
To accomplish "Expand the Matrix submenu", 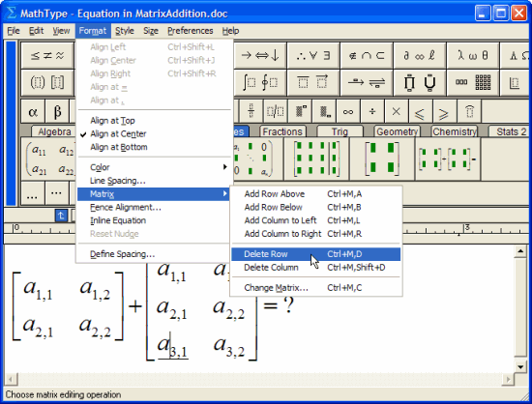I will click(x=155, y=194).
